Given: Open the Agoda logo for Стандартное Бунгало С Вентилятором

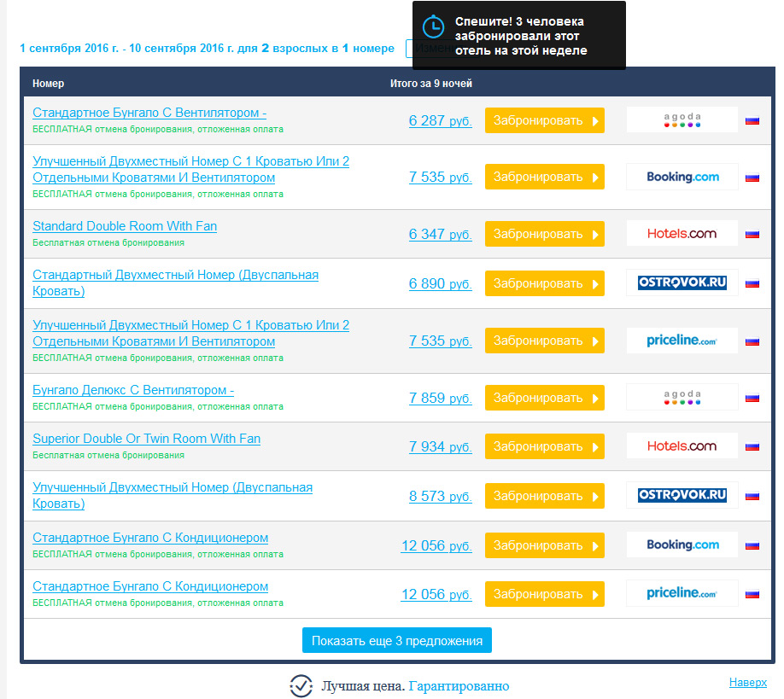Looking at the screenshot, I should pyautogui.click(x=682, y=120).
